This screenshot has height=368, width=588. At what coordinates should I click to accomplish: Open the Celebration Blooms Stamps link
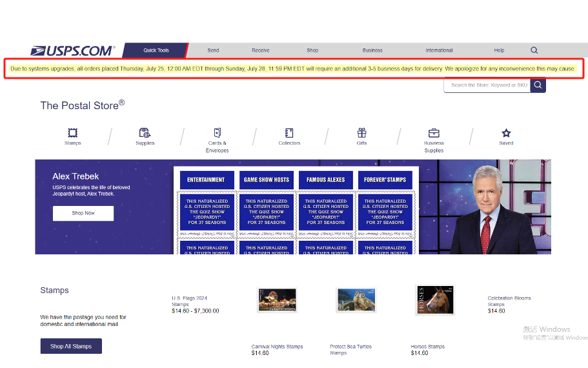509,302
